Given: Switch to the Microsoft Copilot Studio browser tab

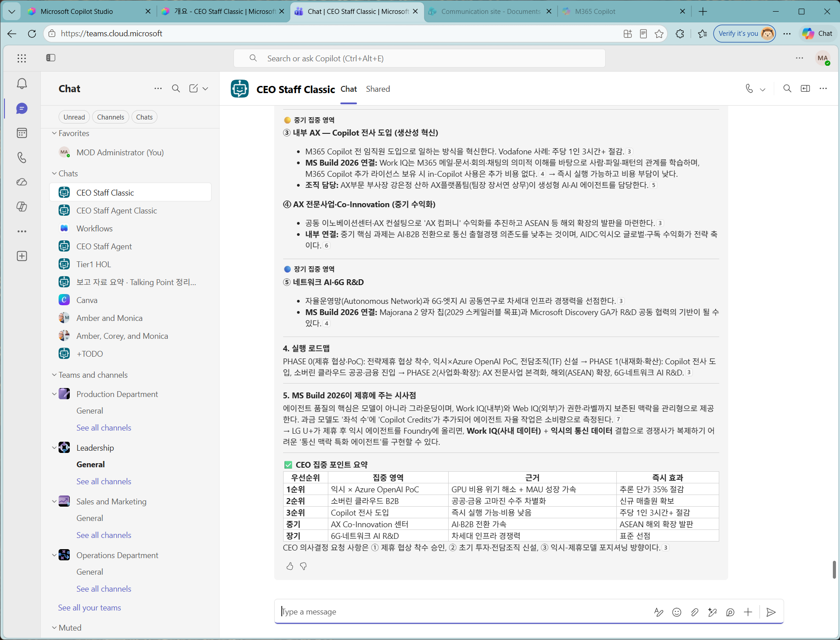Looking at the screenshot, I should (x=89, y=12).
